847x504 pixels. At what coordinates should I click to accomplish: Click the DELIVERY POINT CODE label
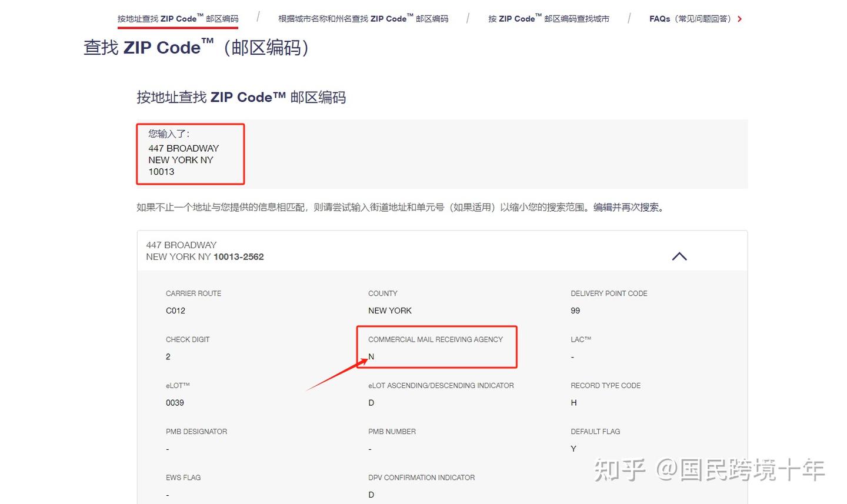tap(609, 293)
